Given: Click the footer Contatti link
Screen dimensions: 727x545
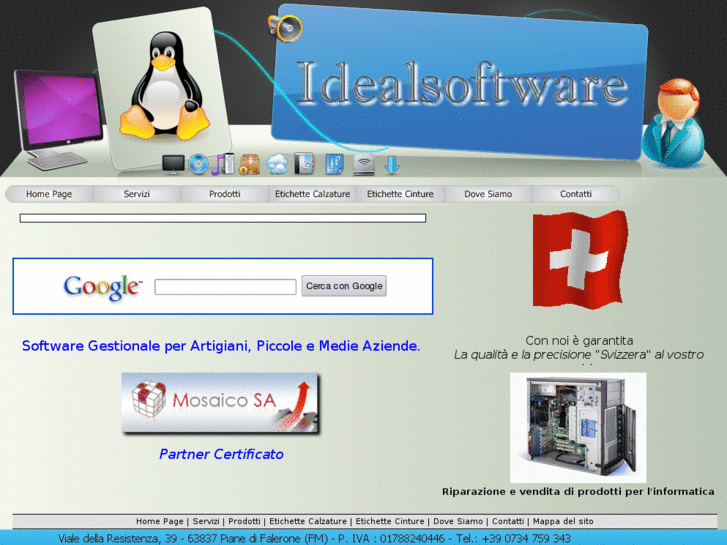Looking at the screenshot, I should [508, 521].
